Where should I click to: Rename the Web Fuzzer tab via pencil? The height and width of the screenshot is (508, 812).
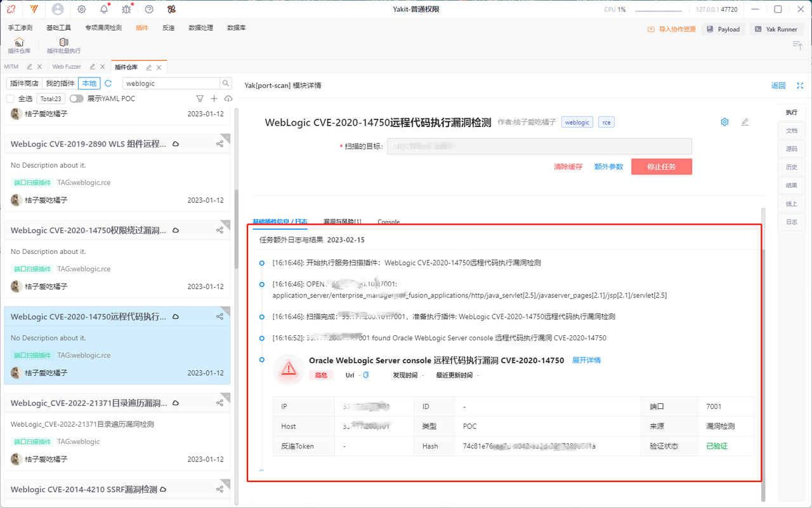93,67
